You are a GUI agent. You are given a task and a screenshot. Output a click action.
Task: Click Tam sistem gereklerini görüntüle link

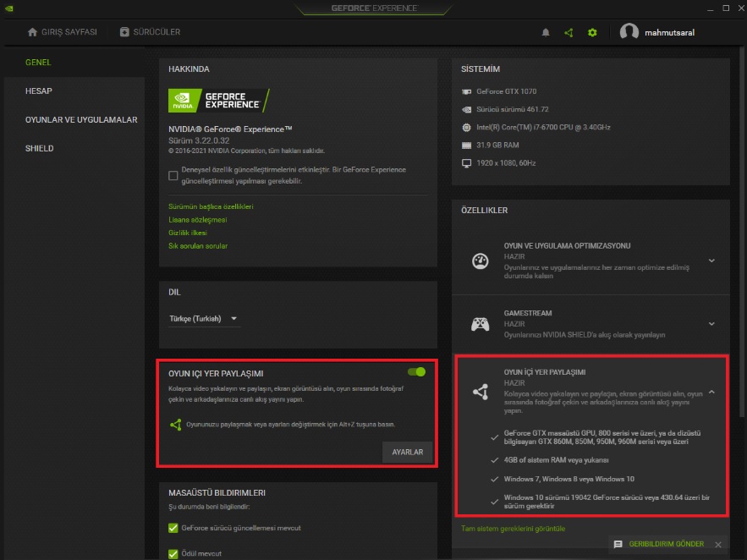click(x=513, y=529)
